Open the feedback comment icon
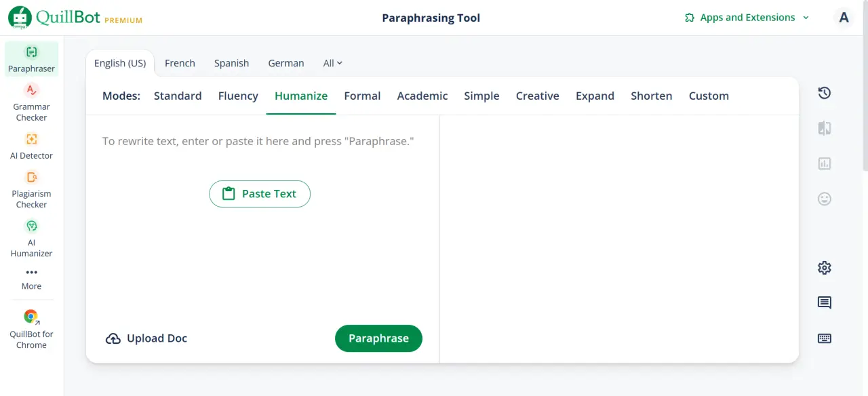868x396 pixels. [825, 303]
